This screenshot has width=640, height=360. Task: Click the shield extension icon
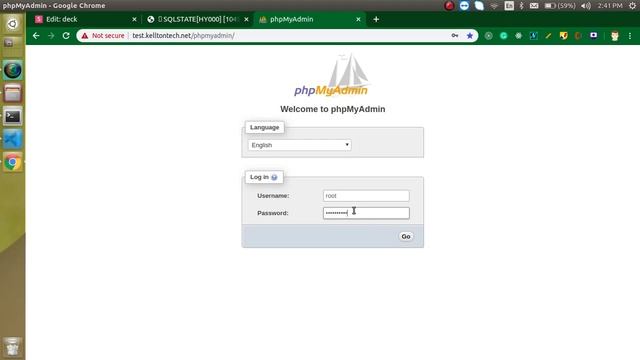563,36
